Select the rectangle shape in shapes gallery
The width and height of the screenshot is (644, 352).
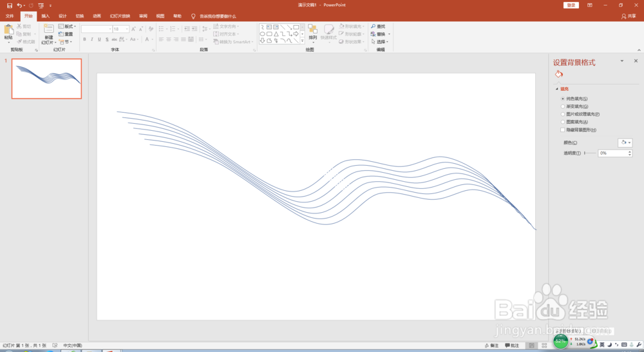point(296,27)
